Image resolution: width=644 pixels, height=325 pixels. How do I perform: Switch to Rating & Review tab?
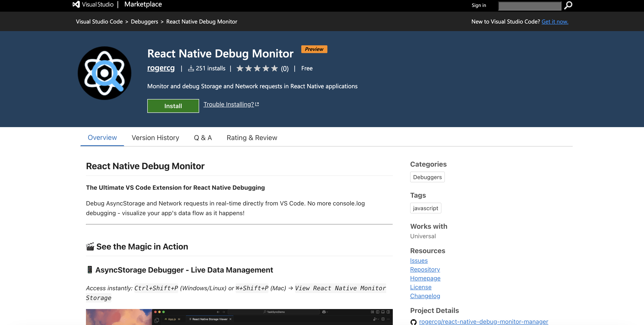point(252,138)
